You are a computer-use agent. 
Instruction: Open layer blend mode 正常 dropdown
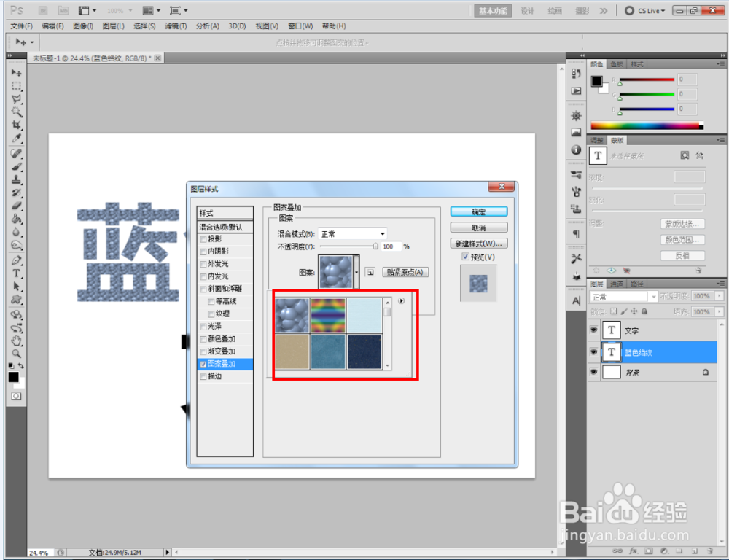coord(623,297)
